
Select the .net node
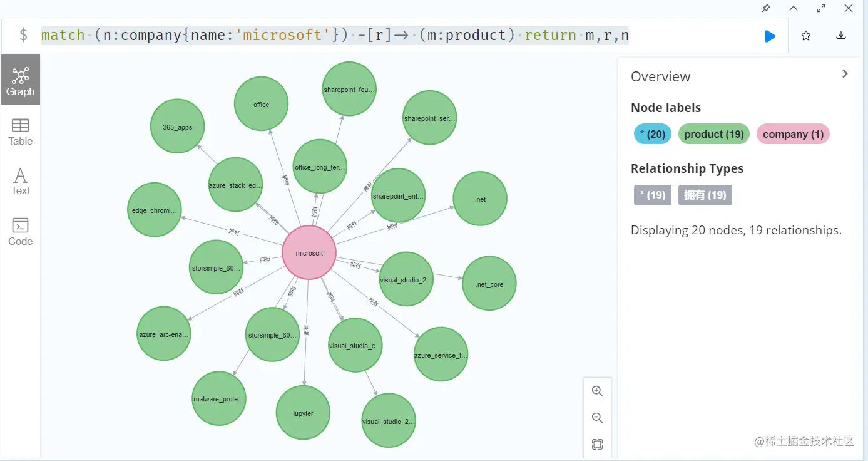coord(480,199)
